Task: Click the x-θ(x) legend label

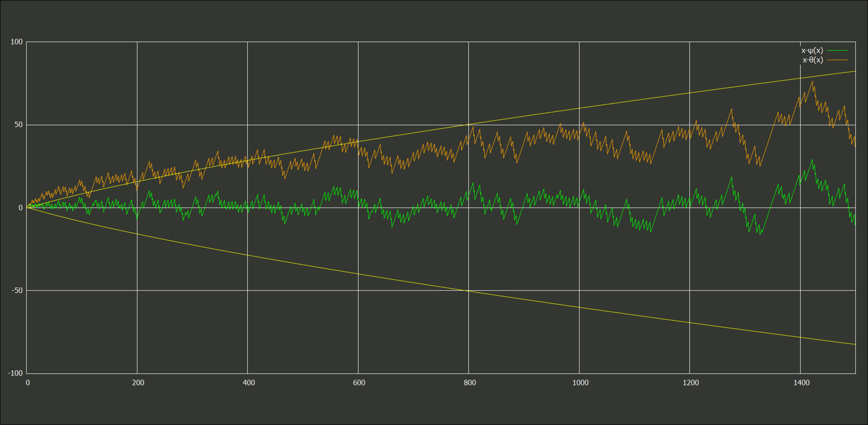Action: tap(813, 60)
